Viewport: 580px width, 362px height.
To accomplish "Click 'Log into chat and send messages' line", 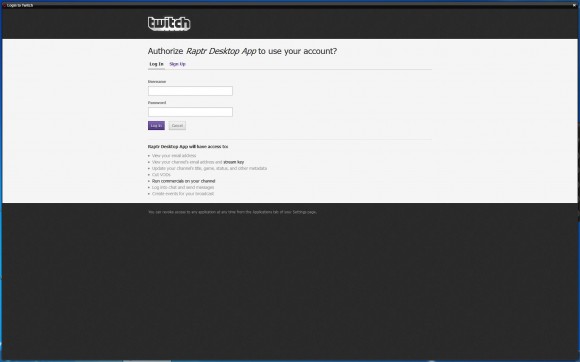I will coord(183,187).
